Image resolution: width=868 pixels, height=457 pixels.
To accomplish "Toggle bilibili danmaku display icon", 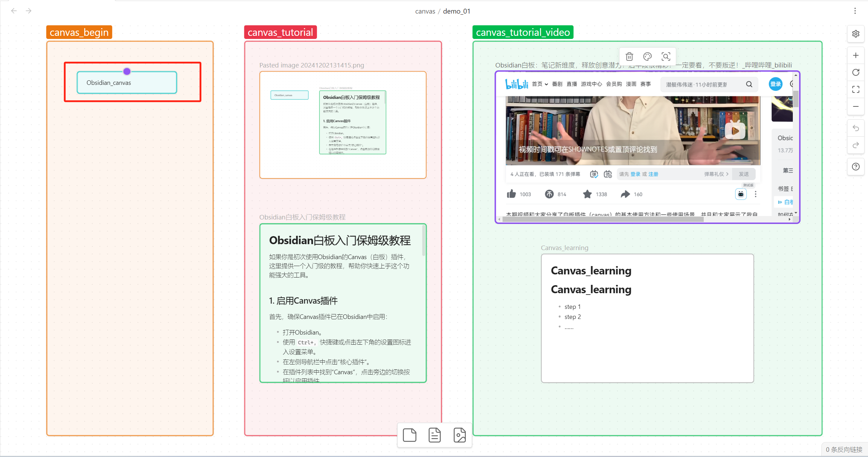I will 594,174.
